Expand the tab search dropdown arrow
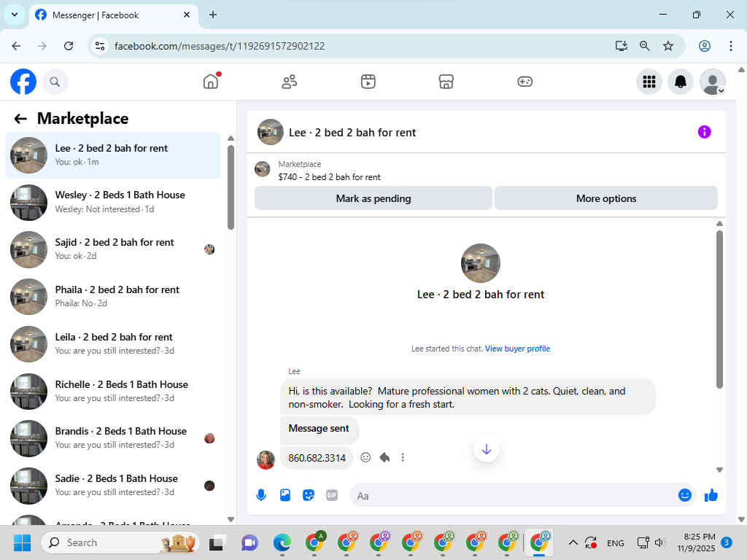 (x=15, y=15)
